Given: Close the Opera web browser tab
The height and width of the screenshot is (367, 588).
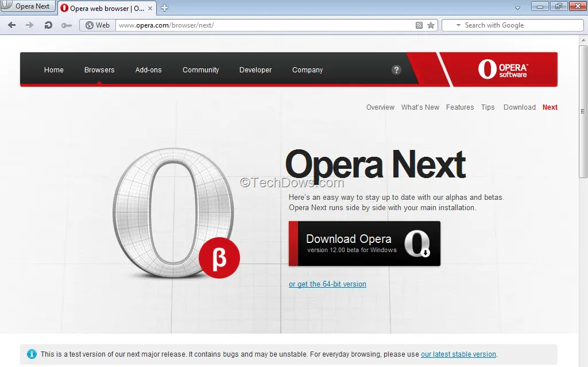Looking at the screenshot, I should point(150,8).
